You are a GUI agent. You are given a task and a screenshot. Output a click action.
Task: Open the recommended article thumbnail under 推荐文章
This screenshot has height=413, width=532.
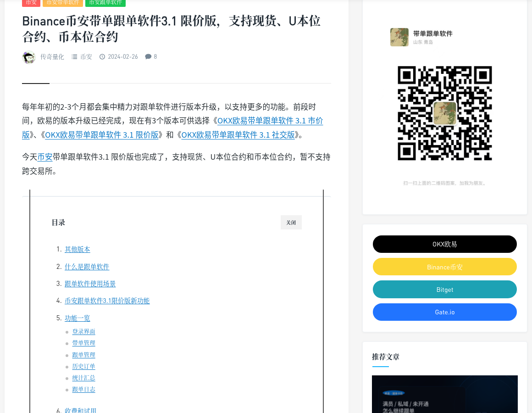(x=445, y=394)
